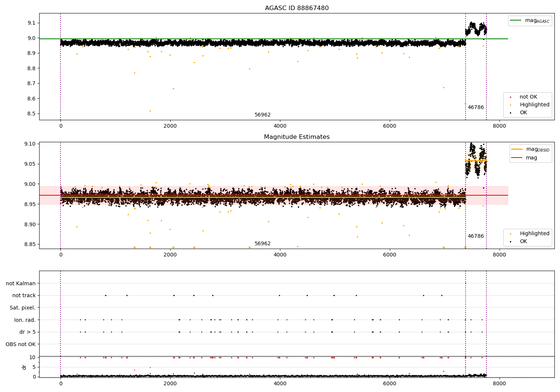Click the "dr > 5" row label
The width and height of the screenshot is (560, 392).
coord(28,332)
